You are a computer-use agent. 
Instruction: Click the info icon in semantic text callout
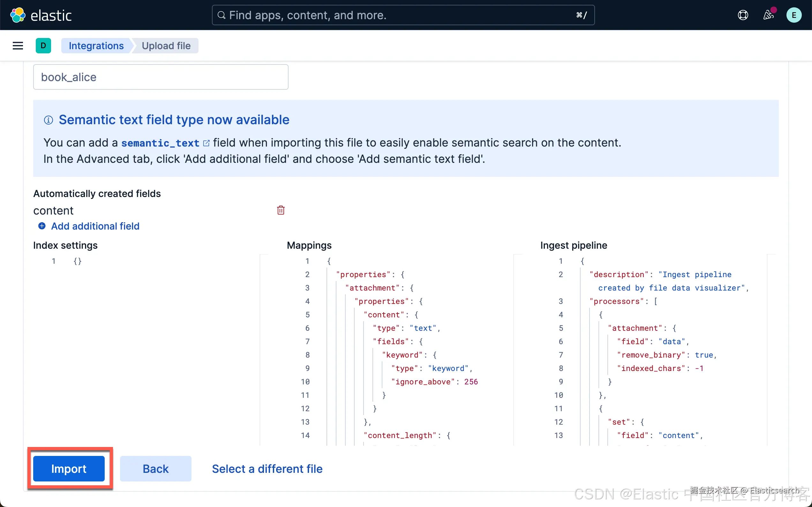49,120
